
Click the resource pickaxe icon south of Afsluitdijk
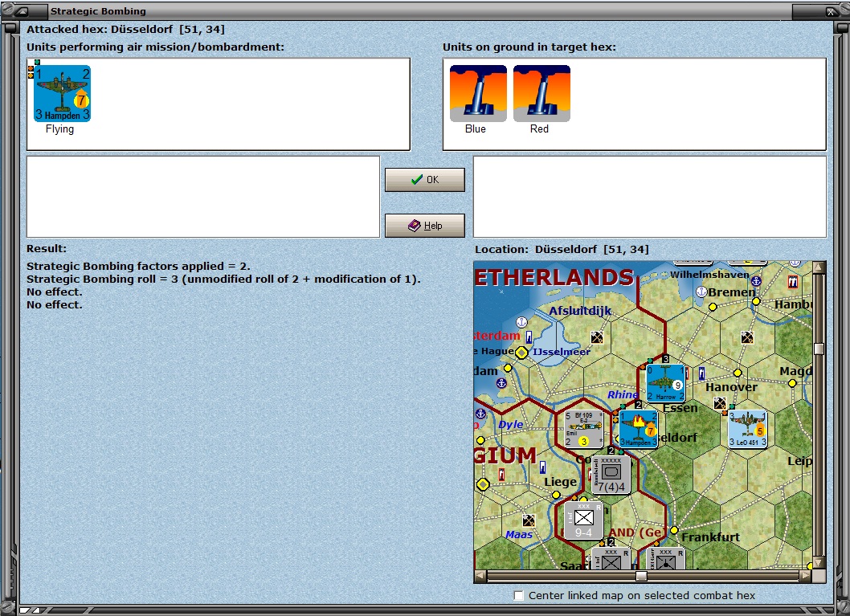[x=597, y=337]
